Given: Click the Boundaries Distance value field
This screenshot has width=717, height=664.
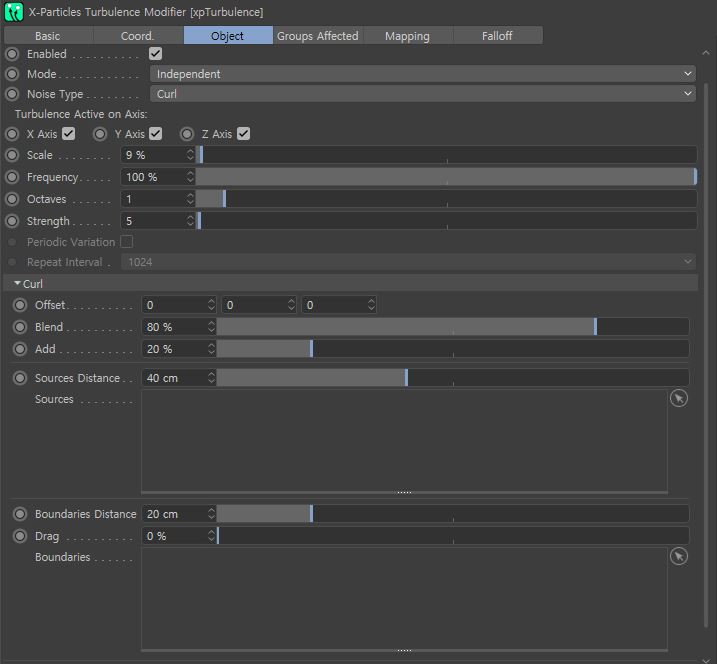Looking at the screenshot, I should click(178, 514).
